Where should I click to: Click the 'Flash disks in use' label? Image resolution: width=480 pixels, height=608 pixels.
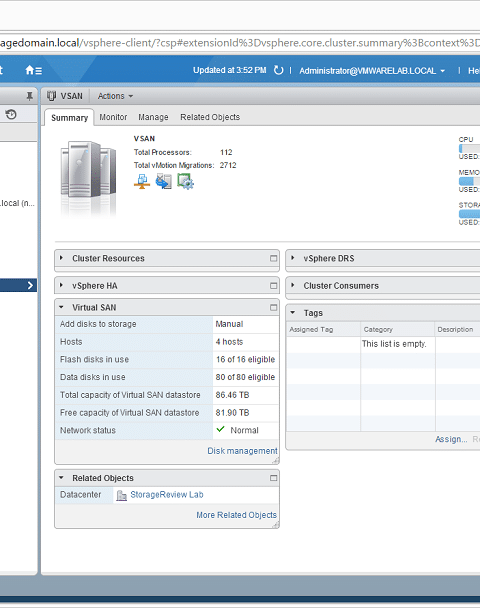point(94,359)
